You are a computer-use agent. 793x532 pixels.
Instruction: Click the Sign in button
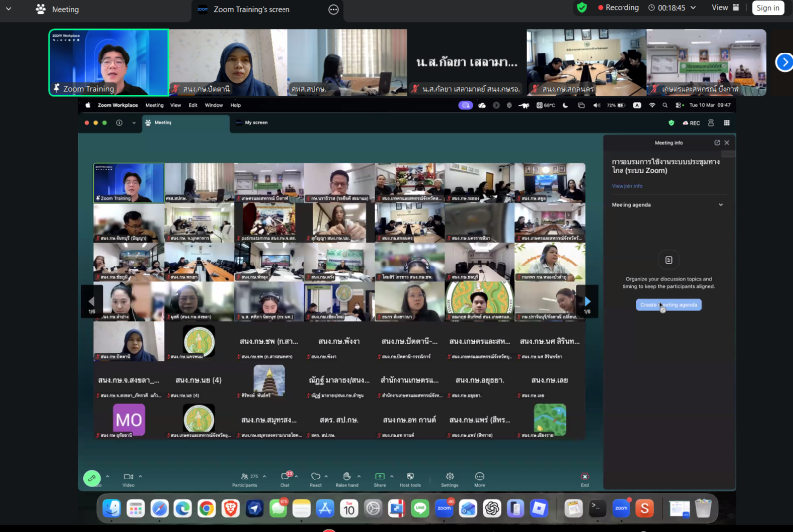click(767, 8)
